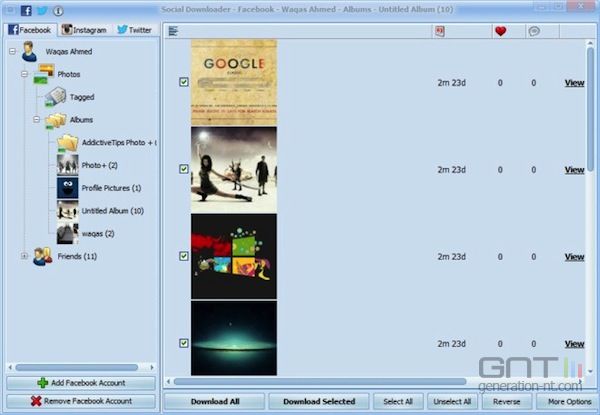Click the Facebook icon in title bar
The height and width of the screenshot is (415, 600).
26,10
